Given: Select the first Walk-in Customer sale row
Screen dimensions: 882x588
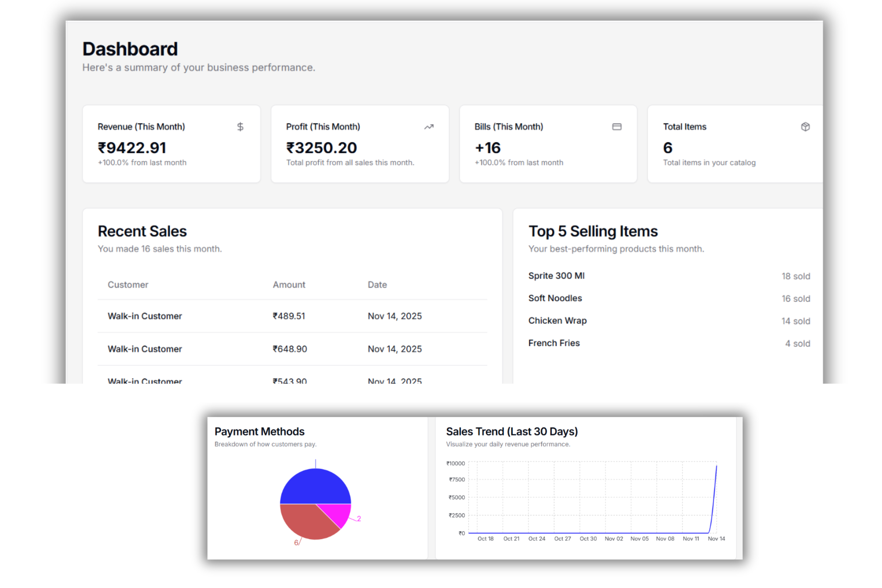Looking at the screenshot, I should click(145, 316).
